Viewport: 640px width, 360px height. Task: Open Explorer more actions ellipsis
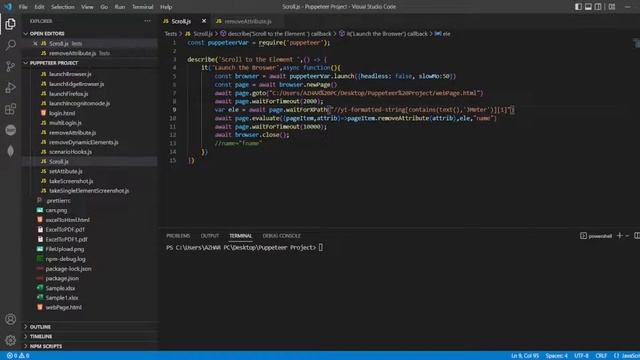(x=147, y=21)
